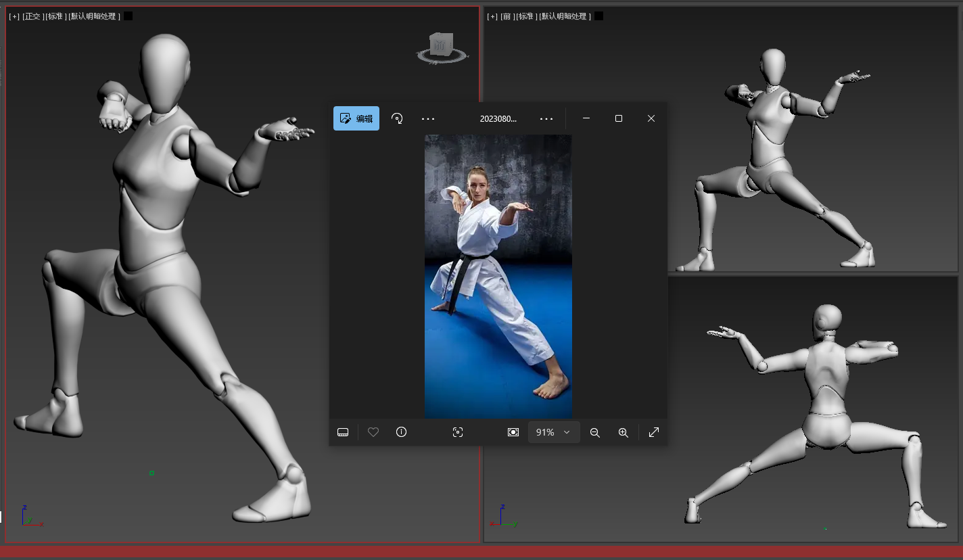Toggle fit-to-window / actual size icon
The image size is (963, 560).
tap(513, 432)
